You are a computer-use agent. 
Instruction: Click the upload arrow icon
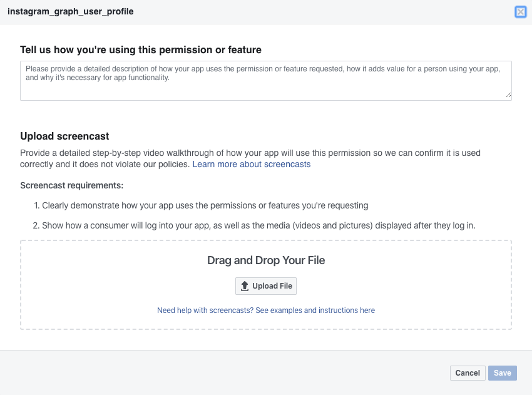245,286
